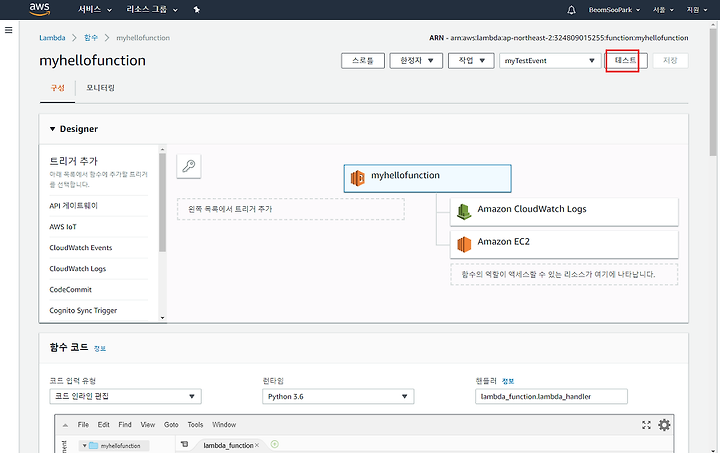The image size is (720, 453).
Task: Add API 게이트웨이 trigger
Action: tap(73, 206)
